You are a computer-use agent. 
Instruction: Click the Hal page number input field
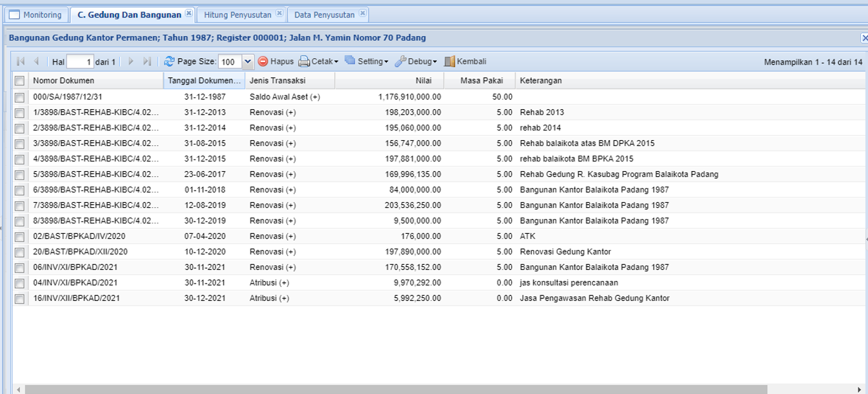[80, 62]
